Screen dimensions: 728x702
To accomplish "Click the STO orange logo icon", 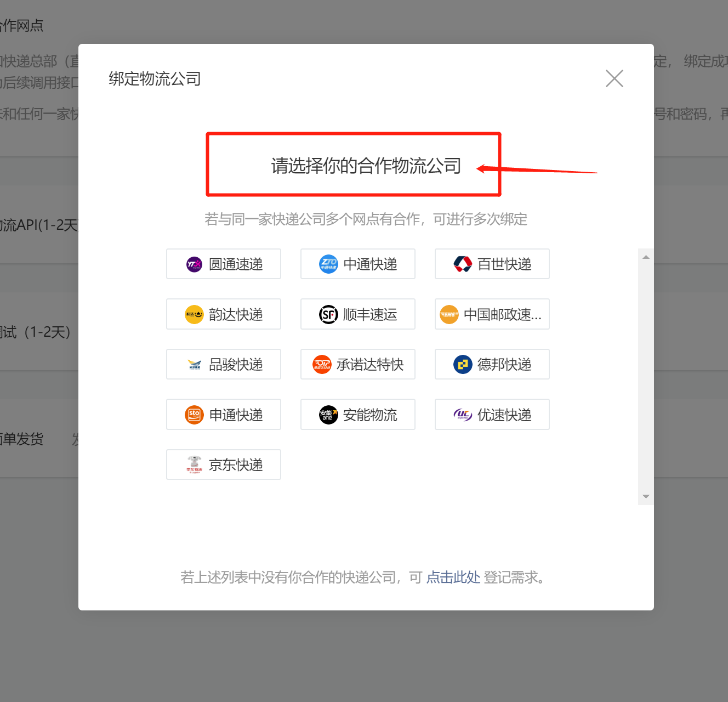I will click(x=194, y=415).
